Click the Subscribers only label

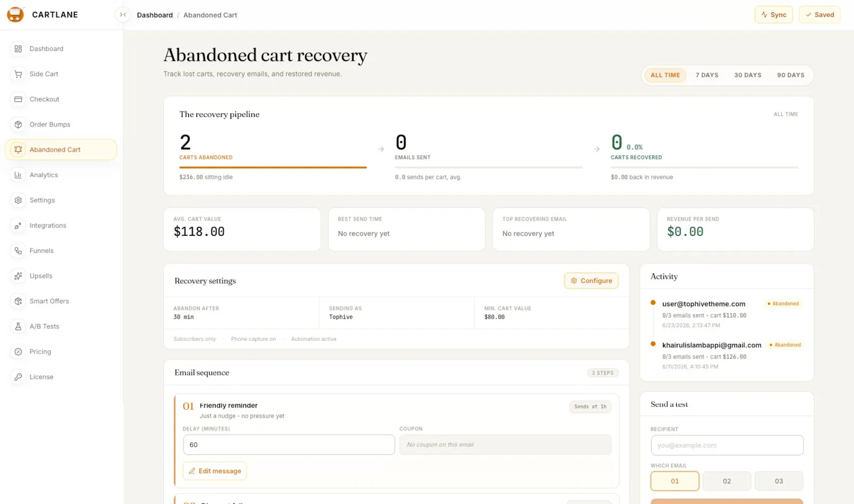(x=195, y=339)
